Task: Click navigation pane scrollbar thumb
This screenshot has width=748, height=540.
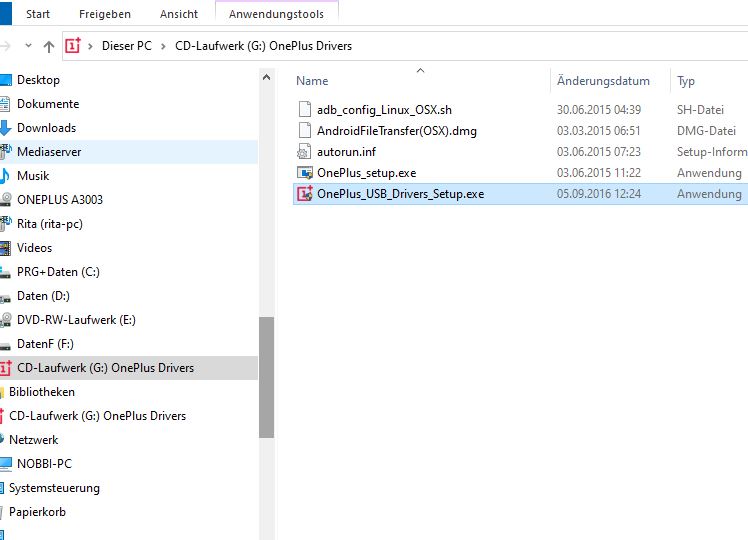Action: (x=267, y=377)
